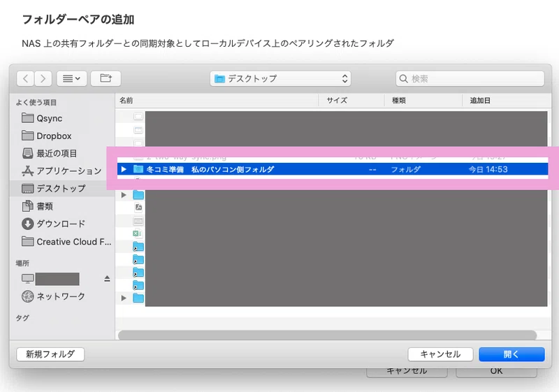Click the computer monitor icon under 場所
The height and width of the screenshot is (392, 559).
(x=27, y=279)
